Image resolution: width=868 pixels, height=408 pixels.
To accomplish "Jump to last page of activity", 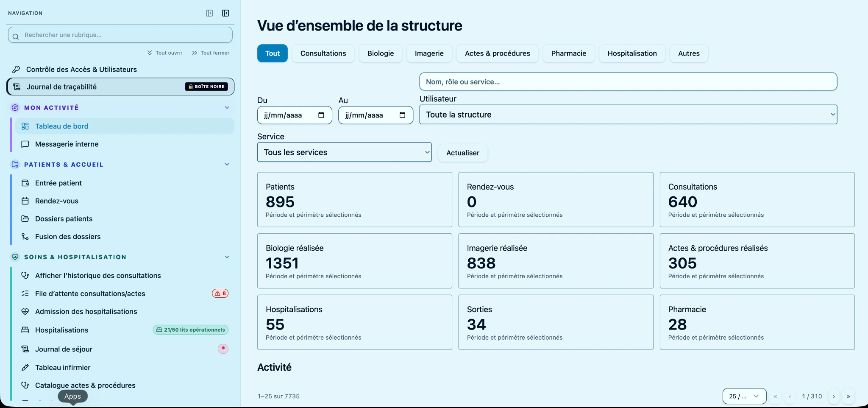I will click(x=848, y=397).
